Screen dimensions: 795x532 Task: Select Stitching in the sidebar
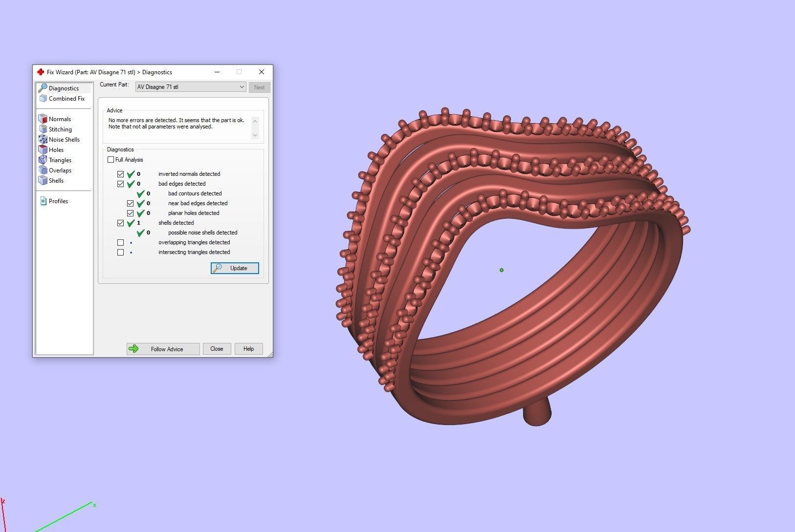click(60, 129)
